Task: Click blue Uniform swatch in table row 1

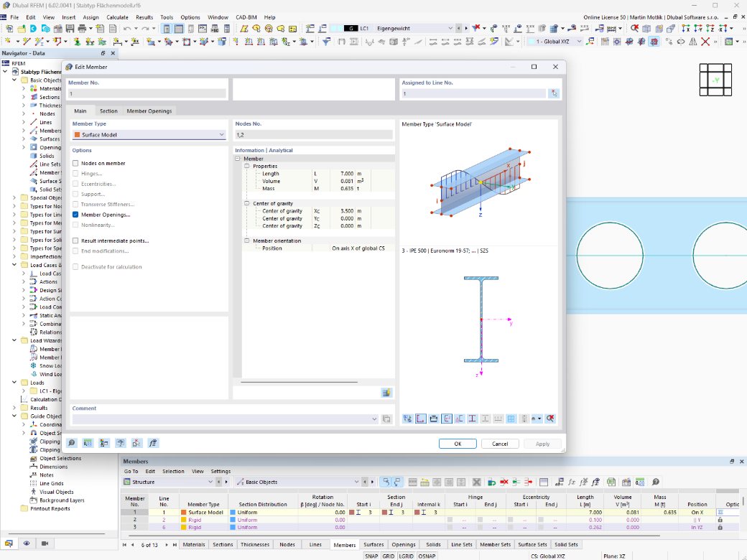Action: coord(233,513)
